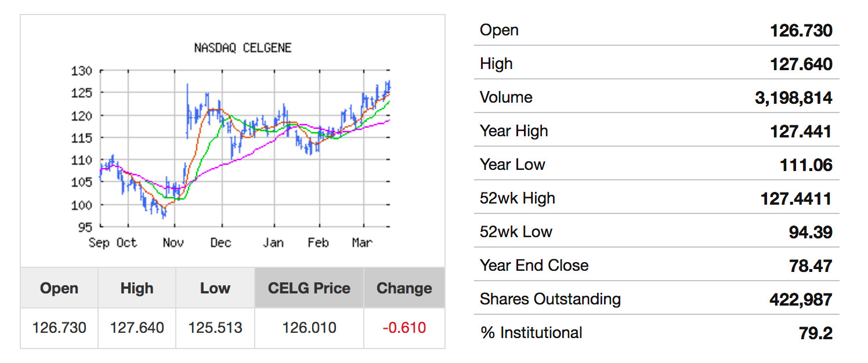Viewport: 868px width, 363px height.
Task: Click the NASDAQ CELGENE chart title
Action: tap(243, 48)
